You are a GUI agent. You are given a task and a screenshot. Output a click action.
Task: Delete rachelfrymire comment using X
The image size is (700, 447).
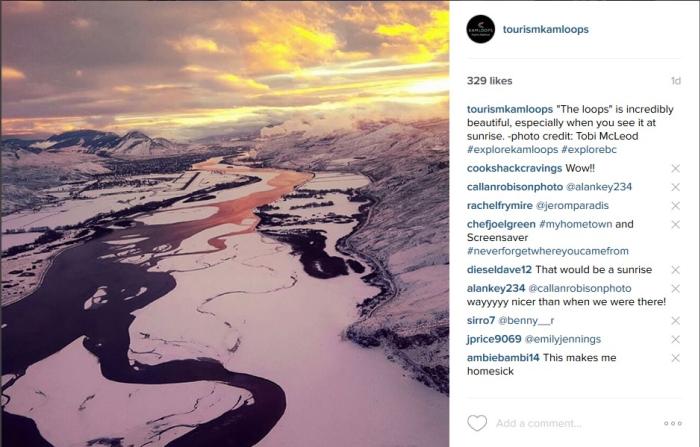(675, 206)
